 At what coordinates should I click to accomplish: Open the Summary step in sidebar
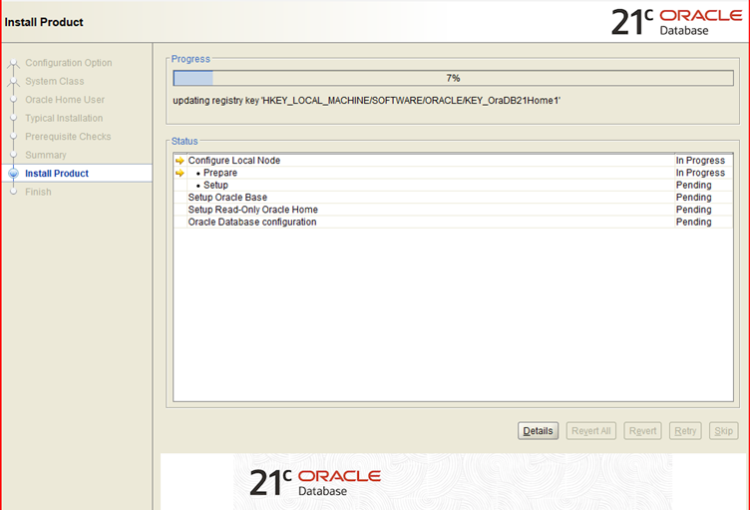(46, 155)
